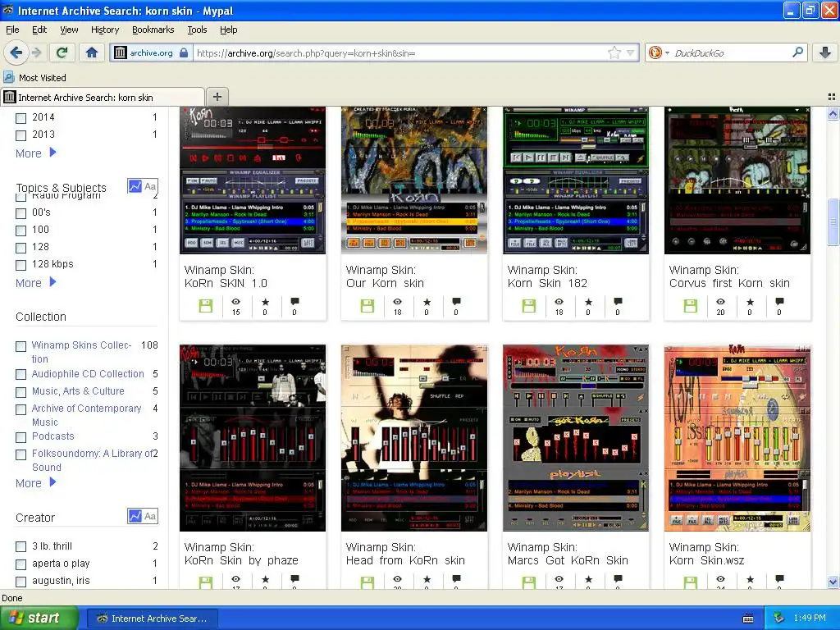Open the Help menu
The width and height of the screenshot is (840, 630).
(228, 30)
